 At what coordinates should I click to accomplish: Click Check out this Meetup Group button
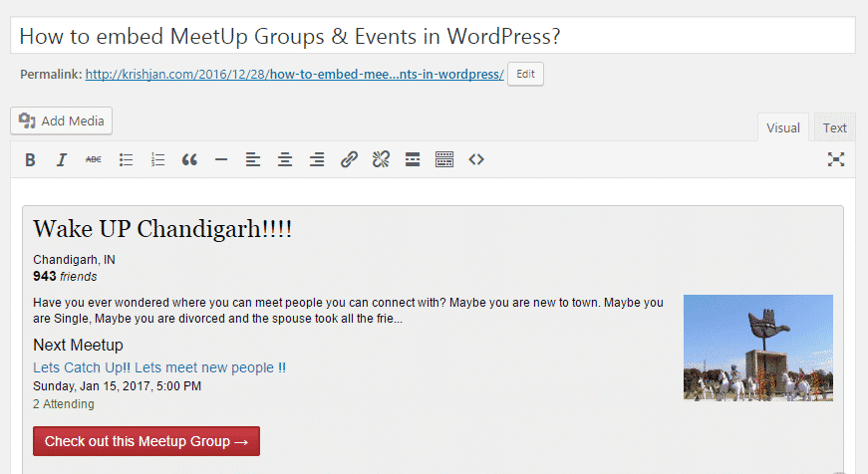click(146, 441)
